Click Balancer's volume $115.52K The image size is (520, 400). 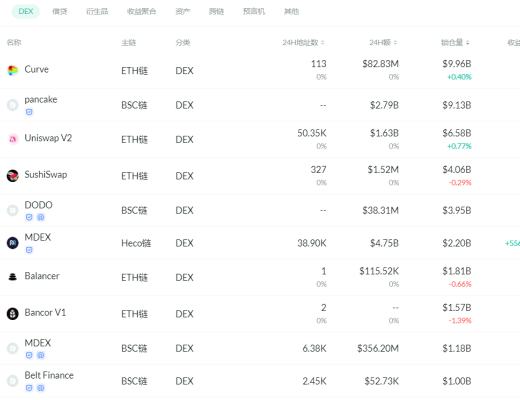pyautogui.click(x=379, y=271)
